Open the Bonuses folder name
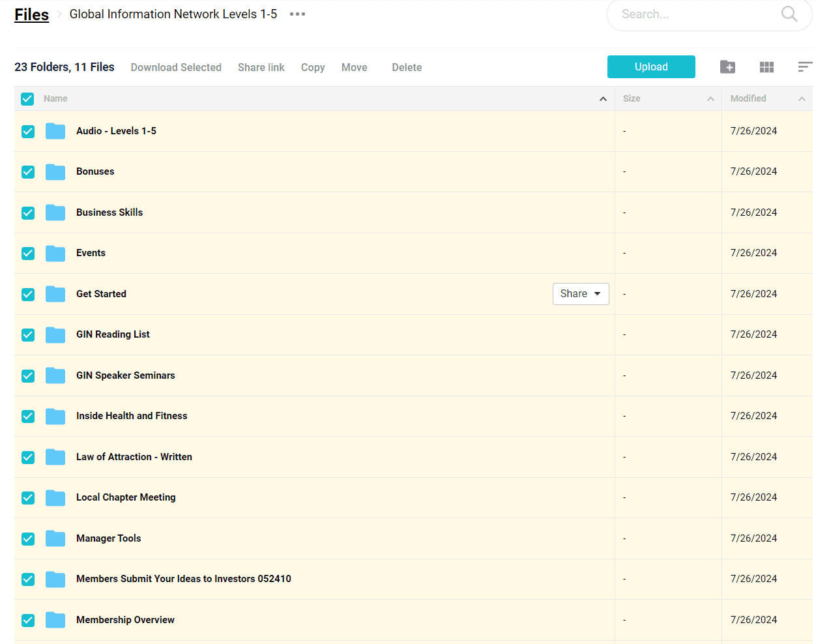Screen dimensions: 816x644 pos(95,171)
